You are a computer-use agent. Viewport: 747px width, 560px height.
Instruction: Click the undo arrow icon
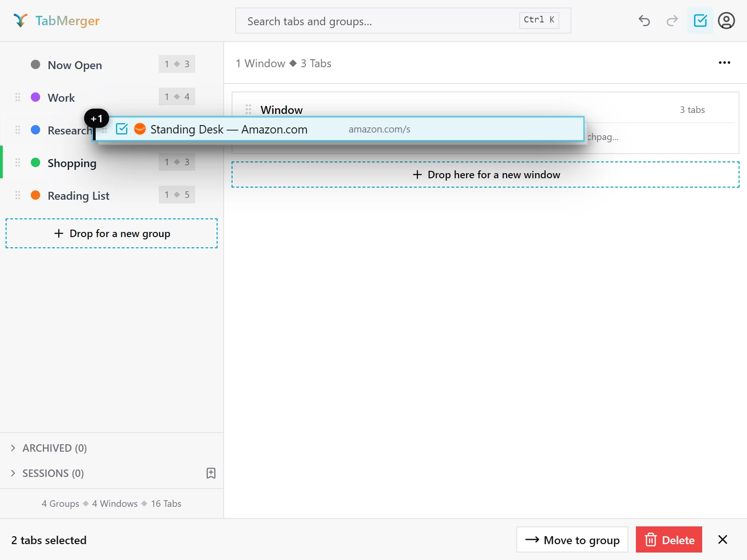644,21
